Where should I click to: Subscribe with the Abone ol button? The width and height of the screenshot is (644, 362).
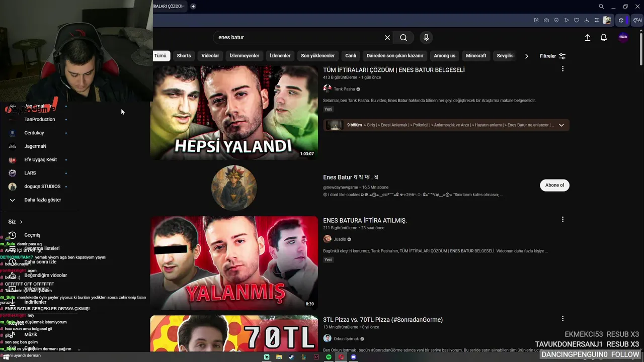554,185
